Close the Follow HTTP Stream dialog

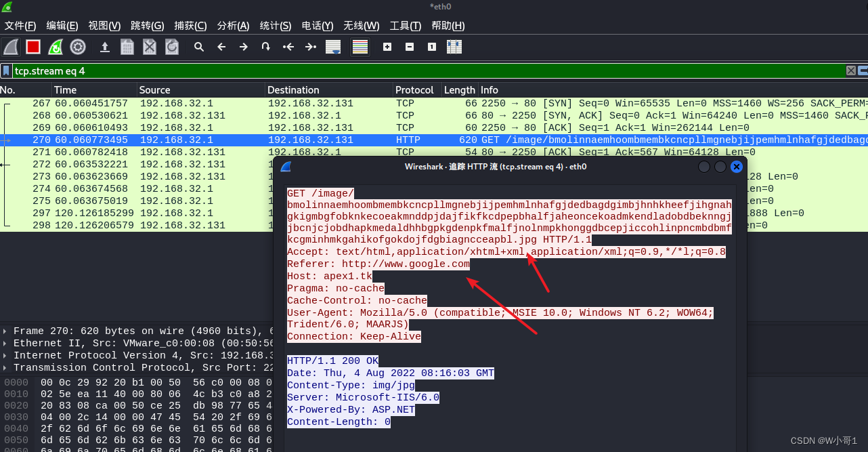click(737, 167)
